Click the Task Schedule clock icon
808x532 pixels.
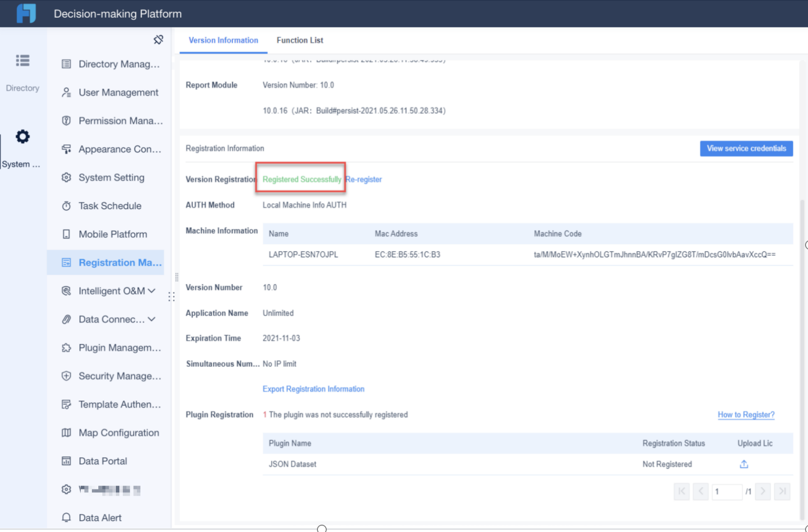[x=67, y=205]
